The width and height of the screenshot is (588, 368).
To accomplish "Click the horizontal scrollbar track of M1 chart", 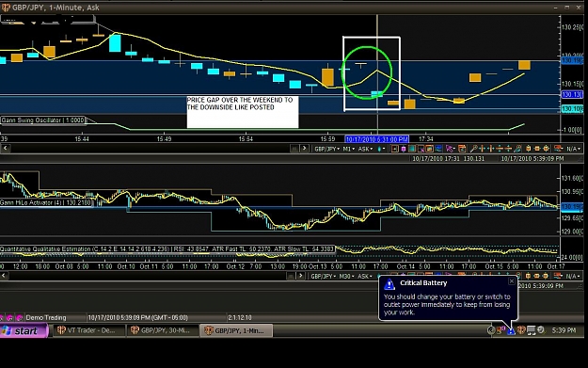I will [x=150, y=149].
